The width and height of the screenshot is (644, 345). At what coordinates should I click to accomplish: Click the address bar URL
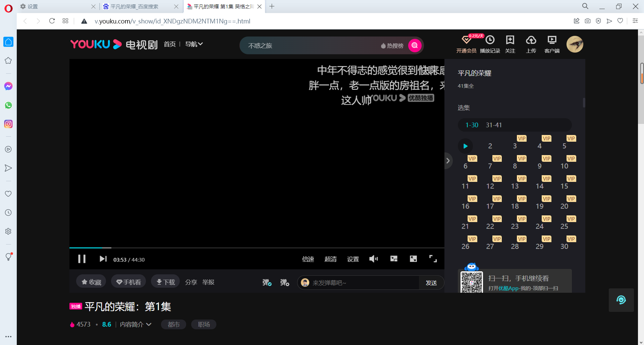coord(172,21)
